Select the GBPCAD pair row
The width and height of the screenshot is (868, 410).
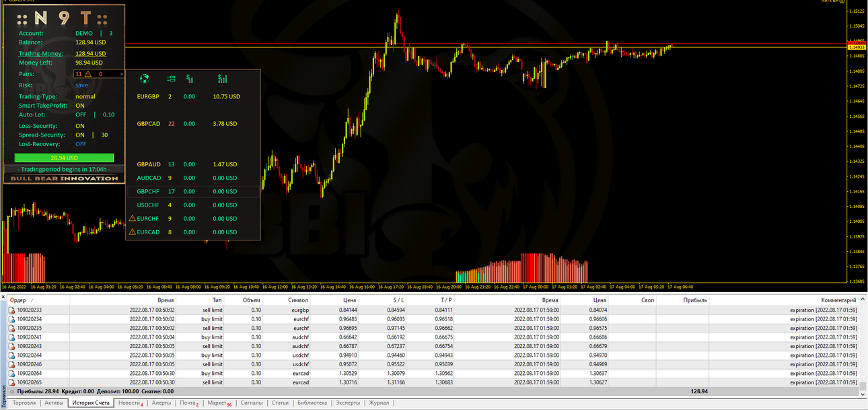(x=193, y=123)
